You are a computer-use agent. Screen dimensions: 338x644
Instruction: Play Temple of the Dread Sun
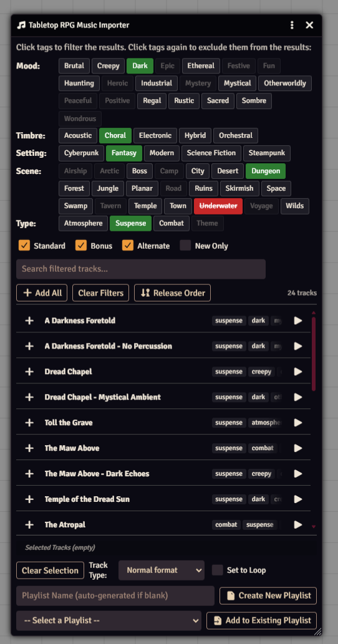click(x=298, y=499)
